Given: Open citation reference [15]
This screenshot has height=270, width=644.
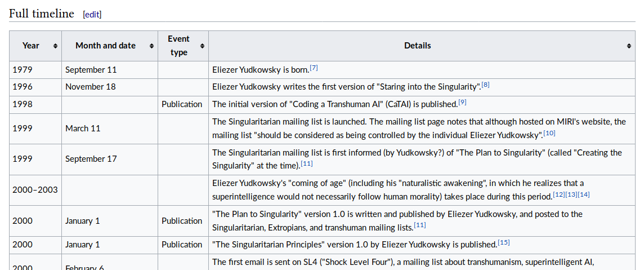Looking at the screenshot, I should click(504, 242).
